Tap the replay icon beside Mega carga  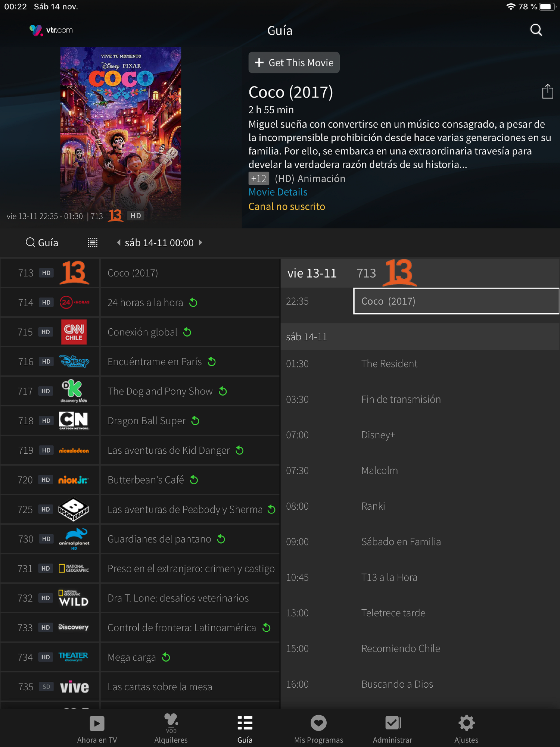click(x=166, y=657)
